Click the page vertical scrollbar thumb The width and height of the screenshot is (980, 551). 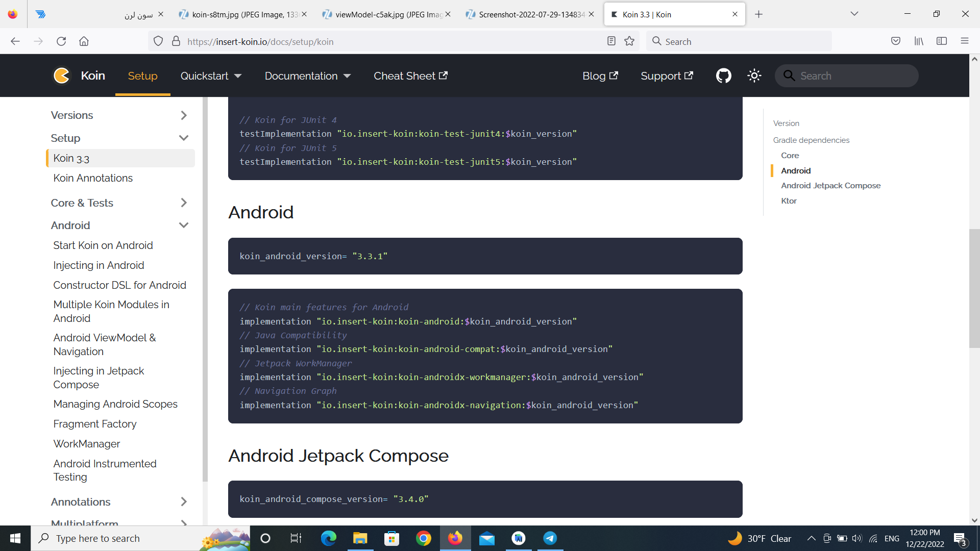(x=974, y=289)
